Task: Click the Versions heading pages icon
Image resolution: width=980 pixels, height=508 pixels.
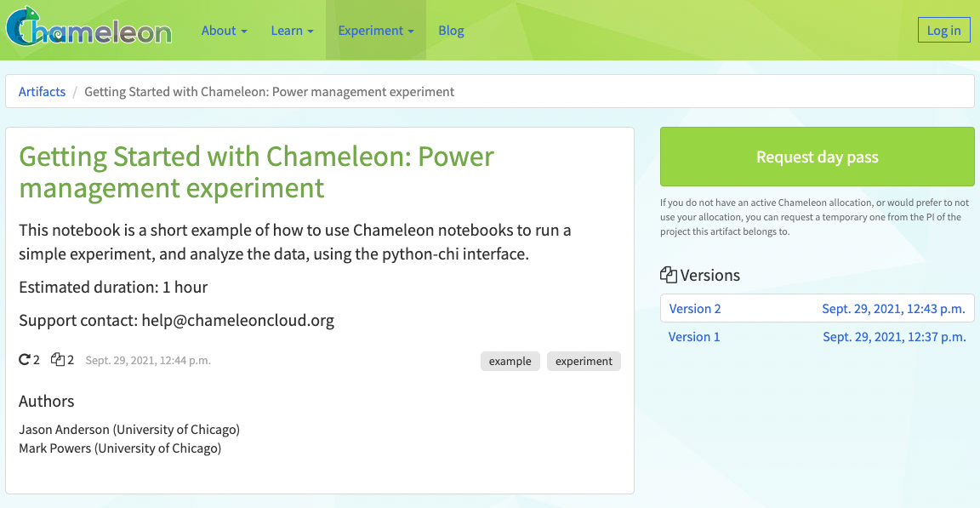Action: click(x=668, y=275)
